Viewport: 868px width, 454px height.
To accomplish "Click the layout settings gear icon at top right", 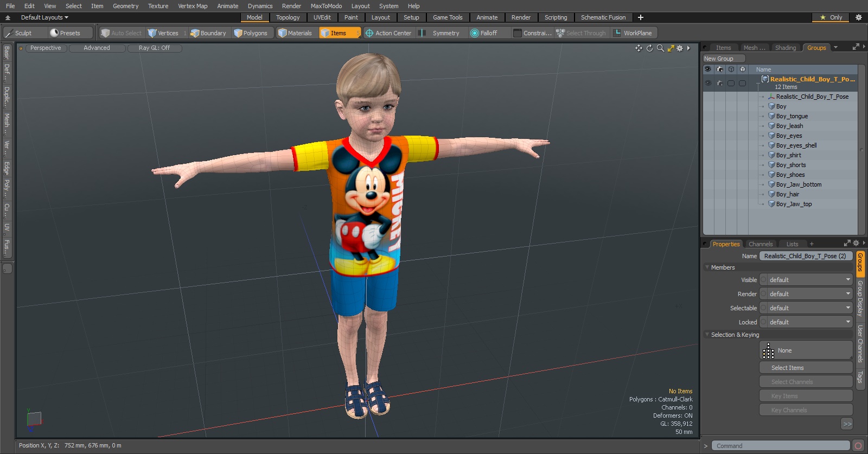I will coord(859,17).
